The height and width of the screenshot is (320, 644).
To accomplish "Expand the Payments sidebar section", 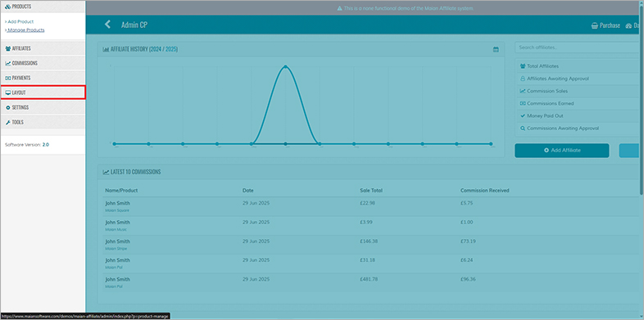I will (43, 78).
